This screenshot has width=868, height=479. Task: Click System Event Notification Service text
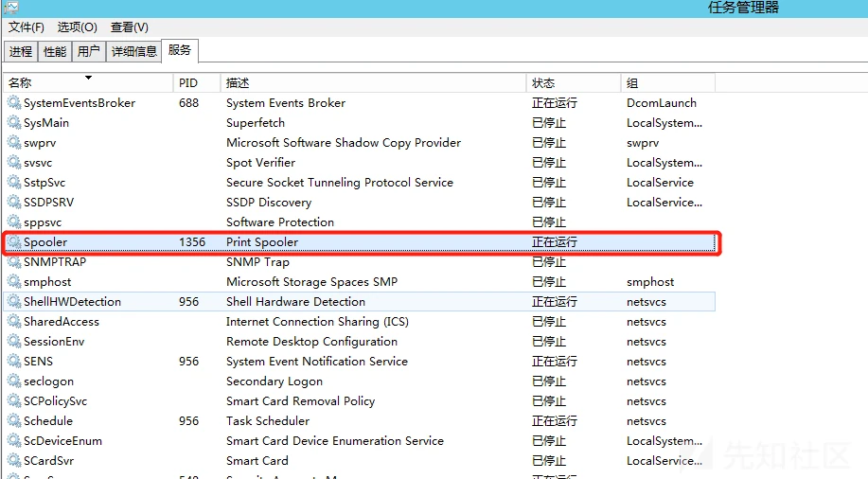click(317, 361)
